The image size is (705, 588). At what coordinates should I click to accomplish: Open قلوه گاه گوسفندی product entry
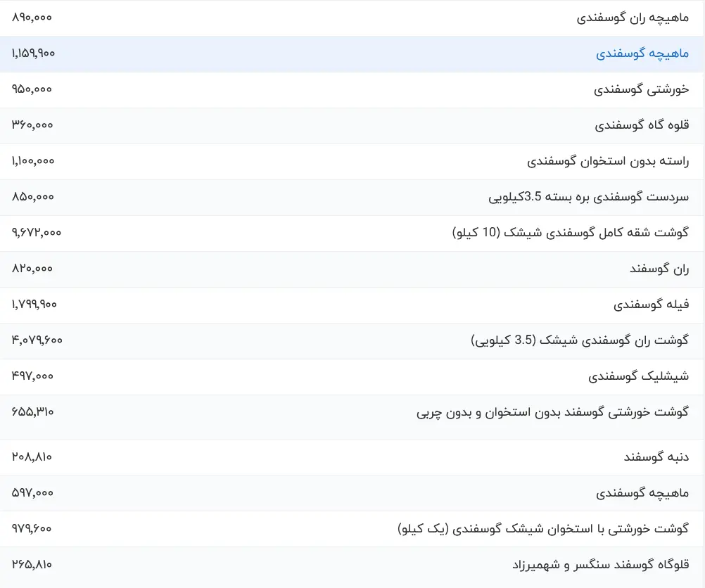point(642,125)
